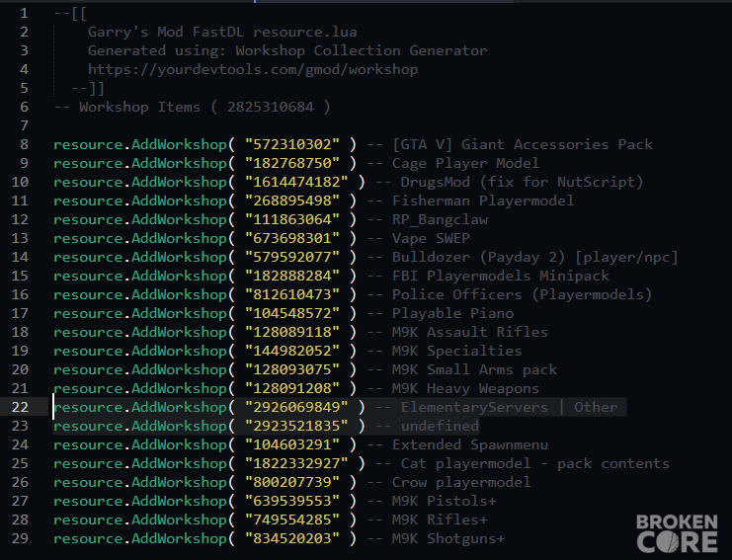
Task: Click the comment "Extended Spawnmenu"
Action: click(x=470, y=444)
